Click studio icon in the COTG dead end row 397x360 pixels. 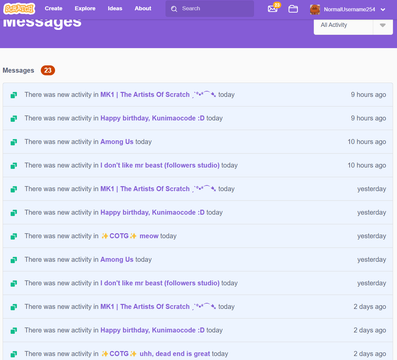(x=14, y=354)
